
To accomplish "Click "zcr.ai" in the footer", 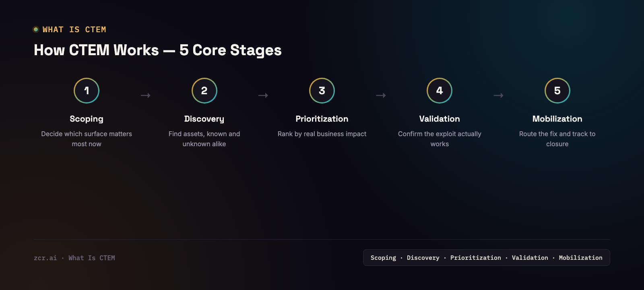I will click(x=45, y=258).
